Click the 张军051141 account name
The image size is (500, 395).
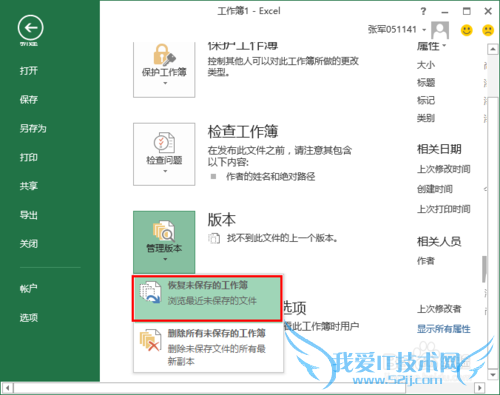click(392, 30)
